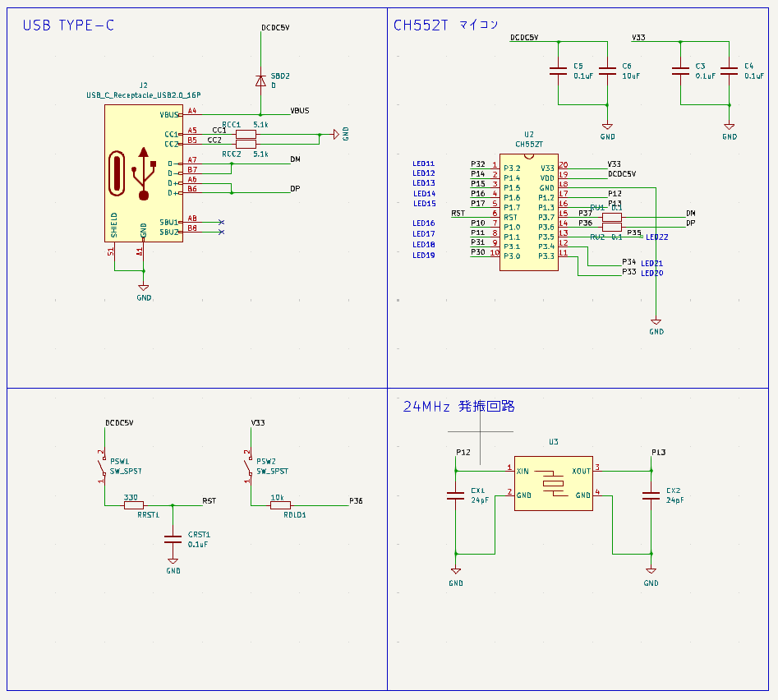Click the LED13 text label
778x700 pixels.
click(x=424, y=183)
